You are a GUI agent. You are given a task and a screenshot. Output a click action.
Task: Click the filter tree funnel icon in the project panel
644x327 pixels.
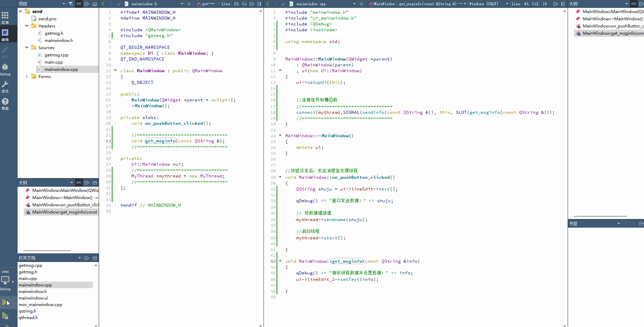[x=71, y=4]
